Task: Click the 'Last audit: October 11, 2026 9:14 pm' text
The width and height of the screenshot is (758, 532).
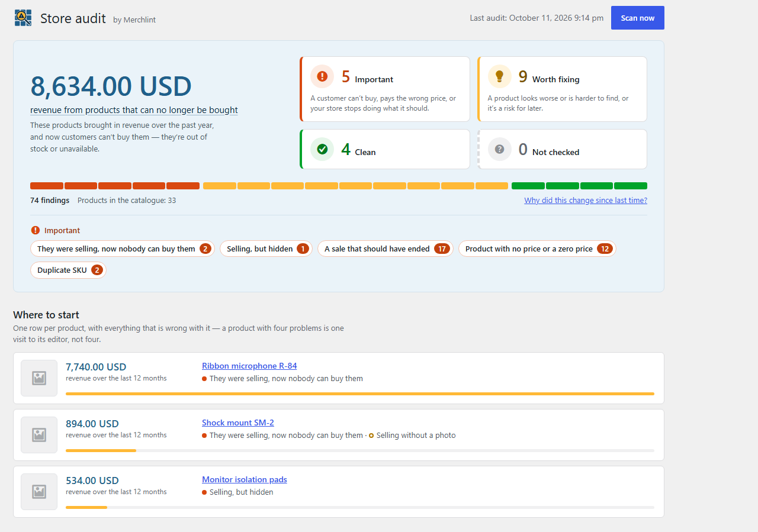Action: tap(537, 18)
